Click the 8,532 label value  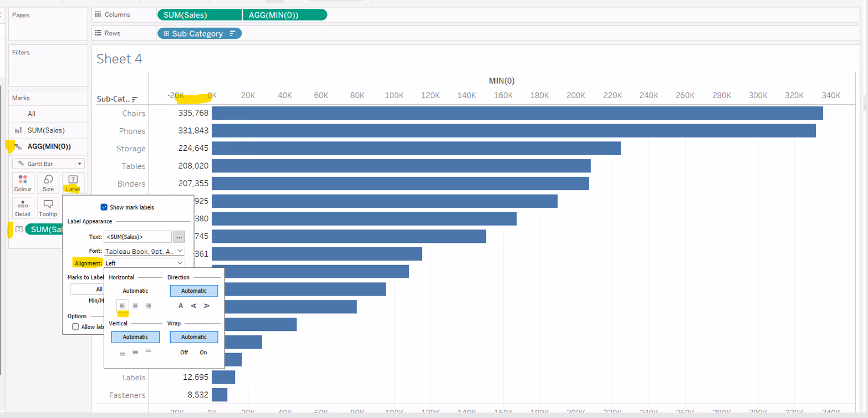(198, 395)
